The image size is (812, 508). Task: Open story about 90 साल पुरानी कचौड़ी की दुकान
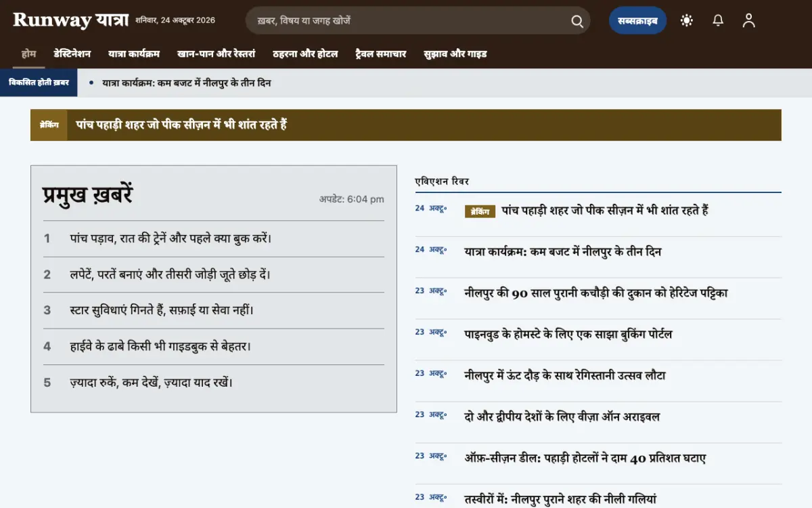click(596, 293)
